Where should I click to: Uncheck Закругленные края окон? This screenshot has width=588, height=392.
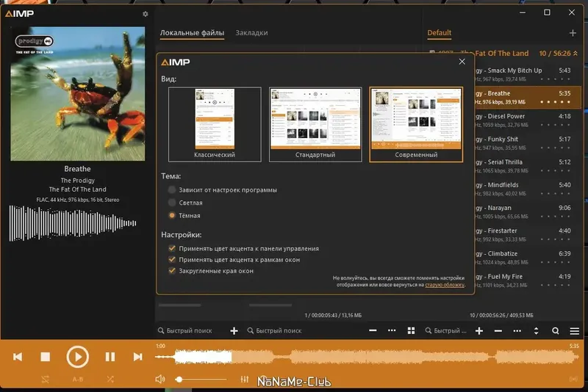click(172, 271)
